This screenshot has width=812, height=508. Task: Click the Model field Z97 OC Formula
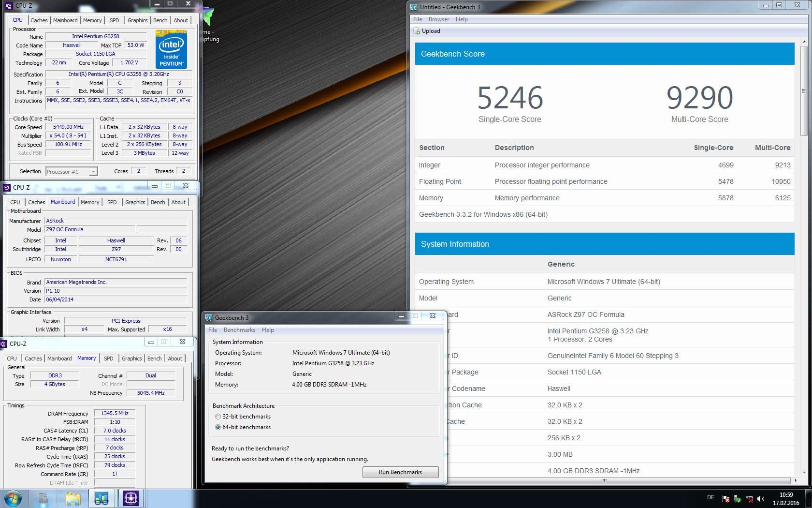coord(90,229)
